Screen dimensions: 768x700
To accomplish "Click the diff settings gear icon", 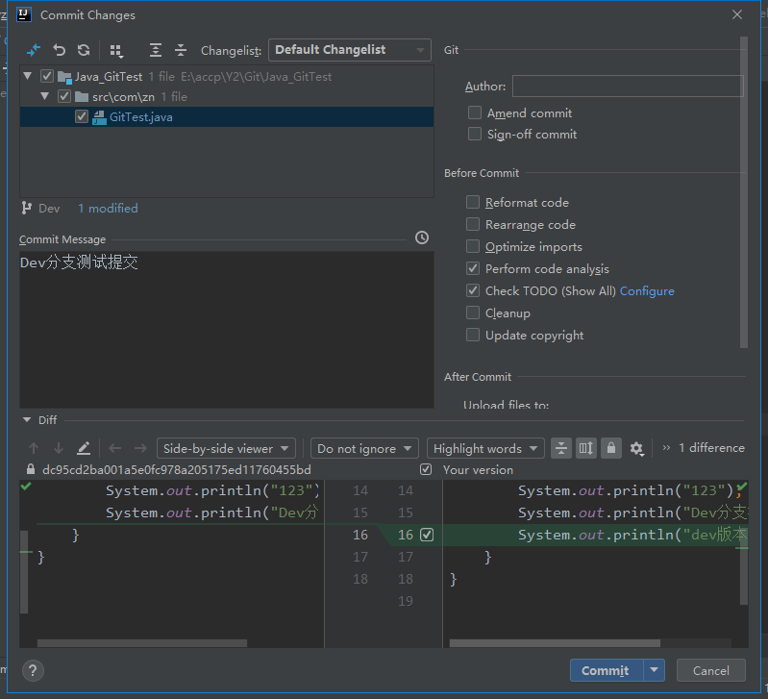I will click(x=636, y=448).
